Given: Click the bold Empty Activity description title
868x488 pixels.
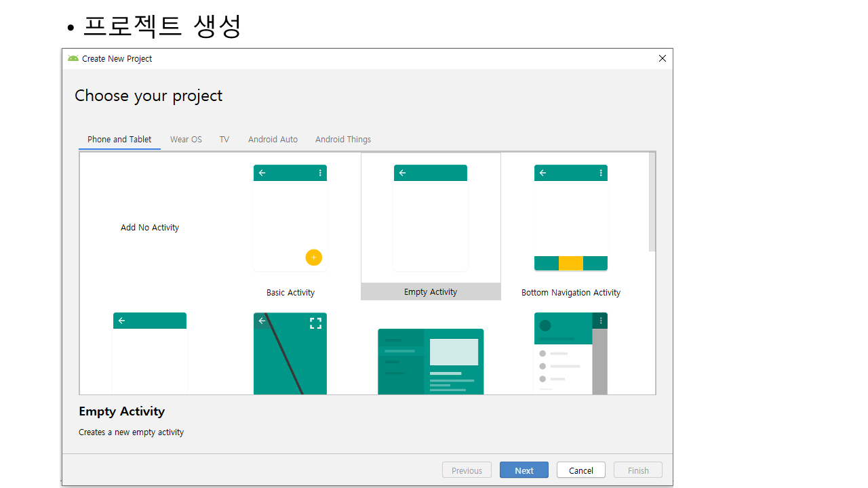Looking at the screenshot, I should point(122,411).
